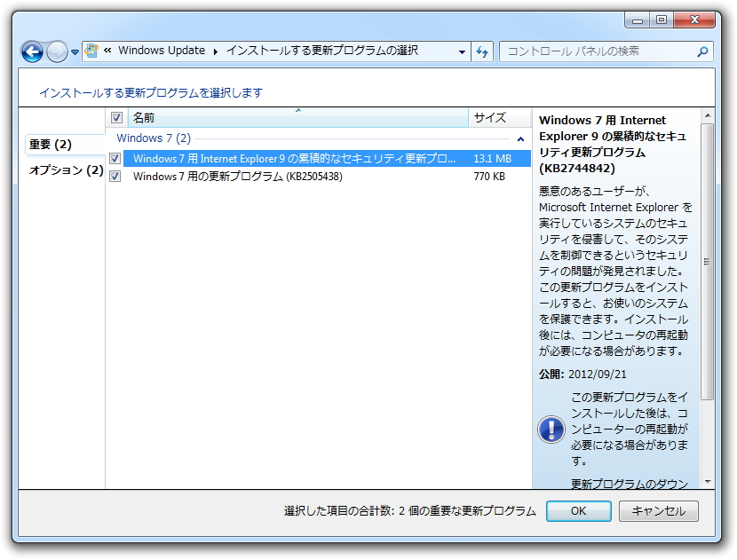Open the address bar dropdown
This screenshot has width=737, height=560.
(x=464, y=51)
